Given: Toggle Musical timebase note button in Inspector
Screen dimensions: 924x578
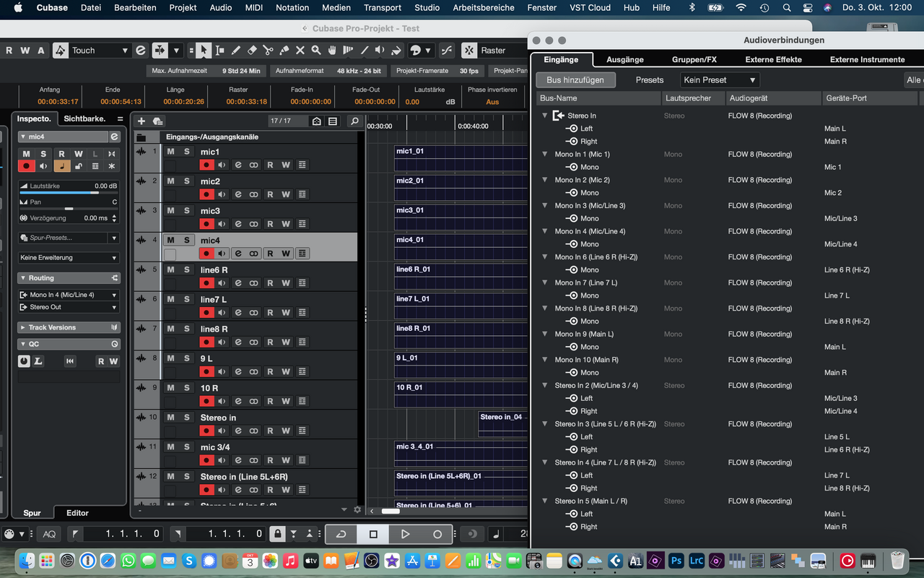Looking at the screenshot, I should [61, 166].
